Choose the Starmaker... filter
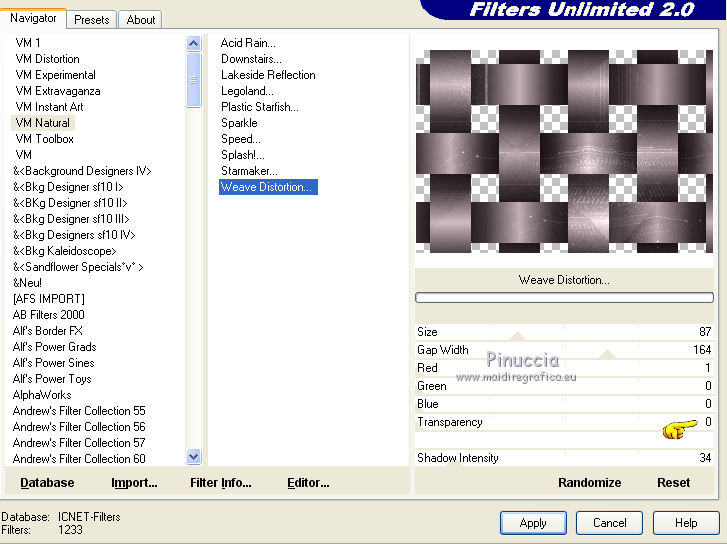This screenshot has height=544, width=727. [x=249, y=171]
